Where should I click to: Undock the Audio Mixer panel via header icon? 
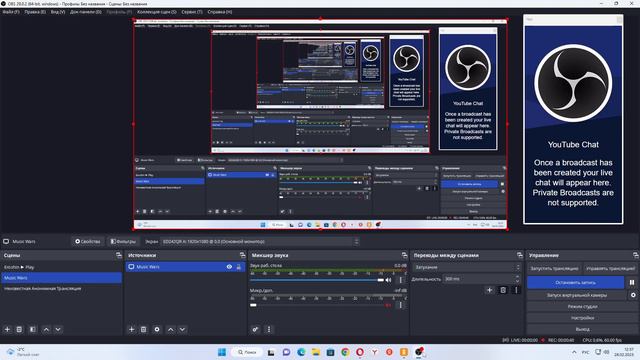pyautogui.click(x=404, y=255)
